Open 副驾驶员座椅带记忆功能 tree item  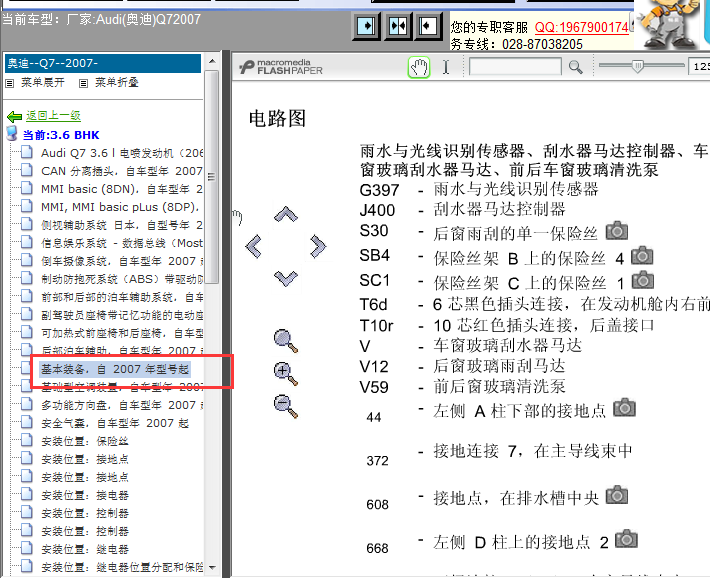[122, 315]
